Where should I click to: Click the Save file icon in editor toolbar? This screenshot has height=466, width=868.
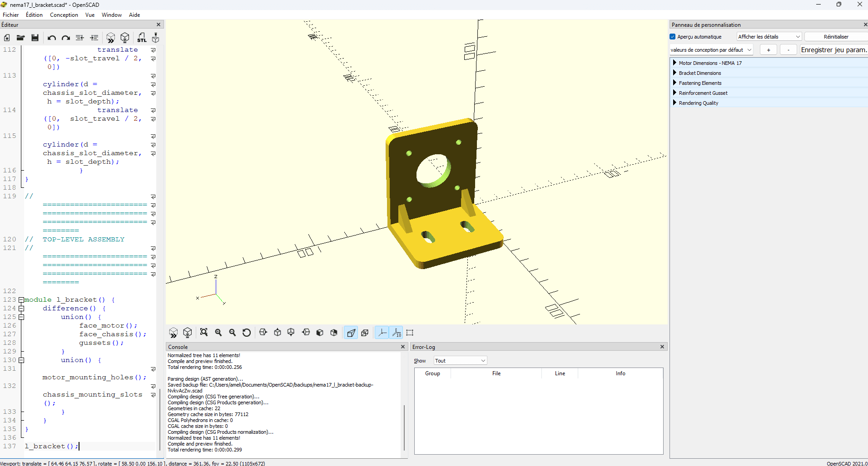point(35,38)
